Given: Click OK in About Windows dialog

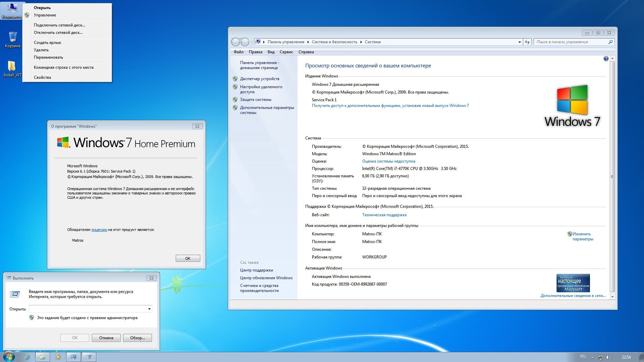Looking at the screenshot, I should pos(188,258).
